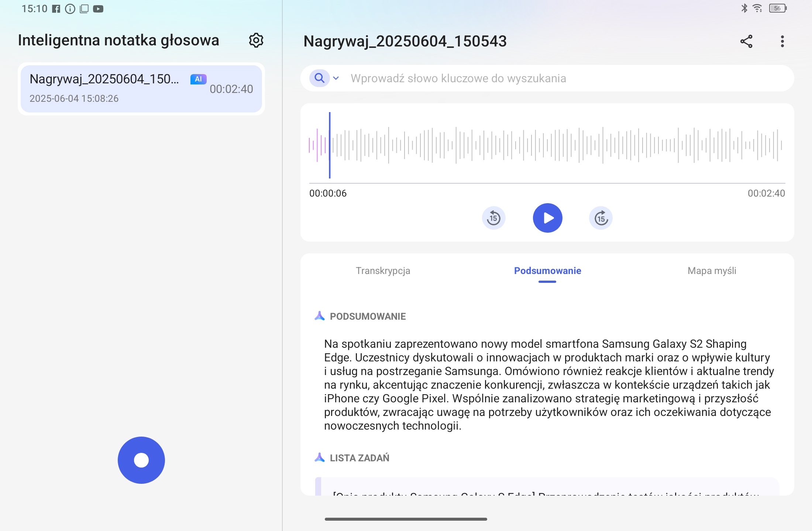Viewport: 812px width, 531px height.
Task: Open settings via the gear icon
Action: [256, 40]
